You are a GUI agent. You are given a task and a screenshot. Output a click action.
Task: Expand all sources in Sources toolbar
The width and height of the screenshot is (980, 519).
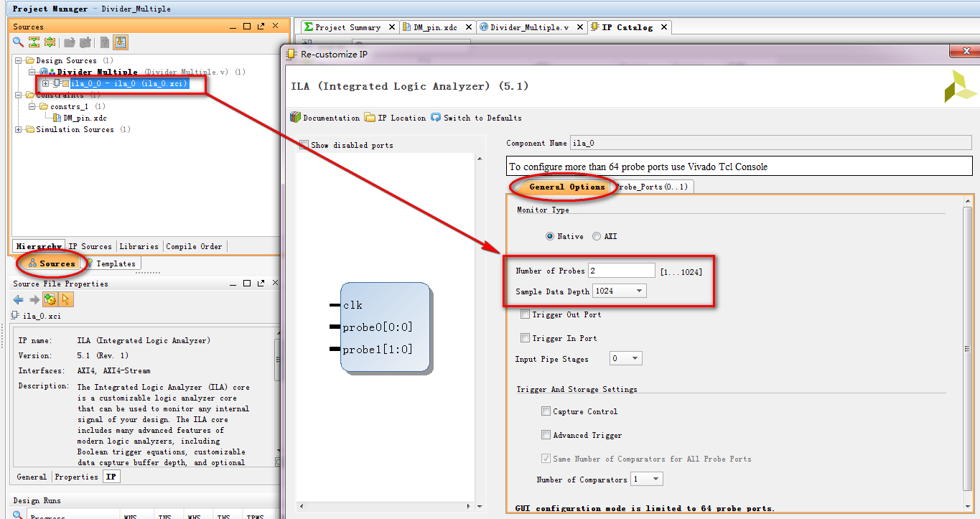click(x=50, y=42)
